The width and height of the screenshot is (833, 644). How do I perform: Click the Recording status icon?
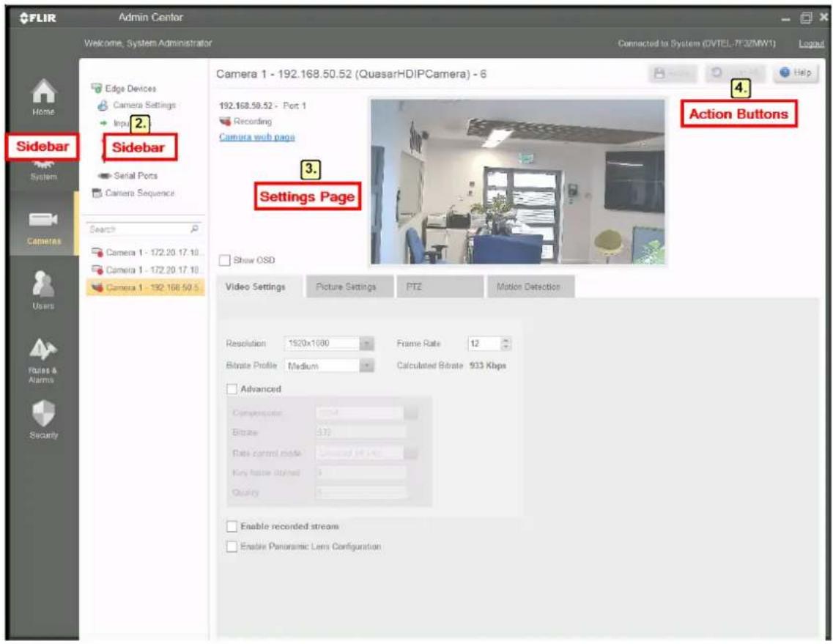click(x=225, y=121)
